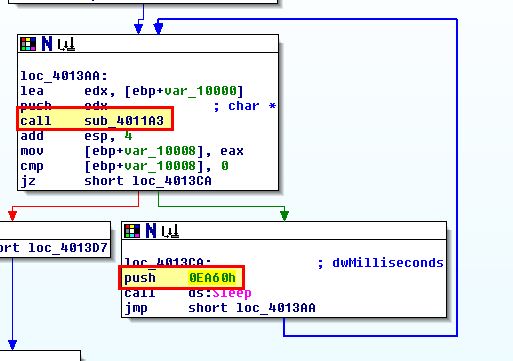The height and width of the screenshot is (361, 513).
Task: Click the red arrowhead to left node
Action: pos(12,215)
